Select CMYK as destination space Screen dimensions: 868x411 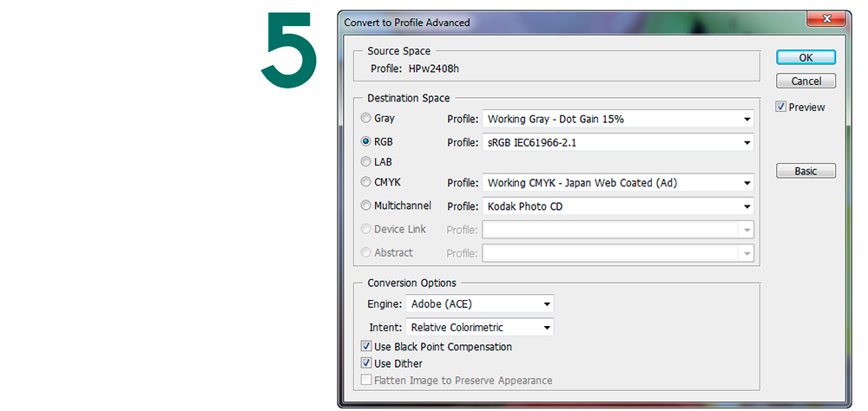[x=366, y=182]
